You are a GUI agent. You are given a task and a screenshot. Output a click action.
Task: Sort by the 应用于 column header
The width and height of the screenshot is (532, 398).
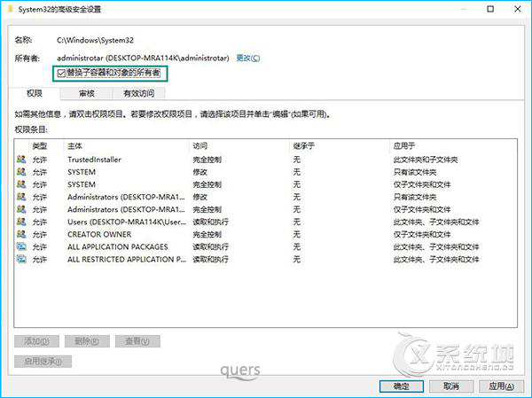click(x=403, y=146)
